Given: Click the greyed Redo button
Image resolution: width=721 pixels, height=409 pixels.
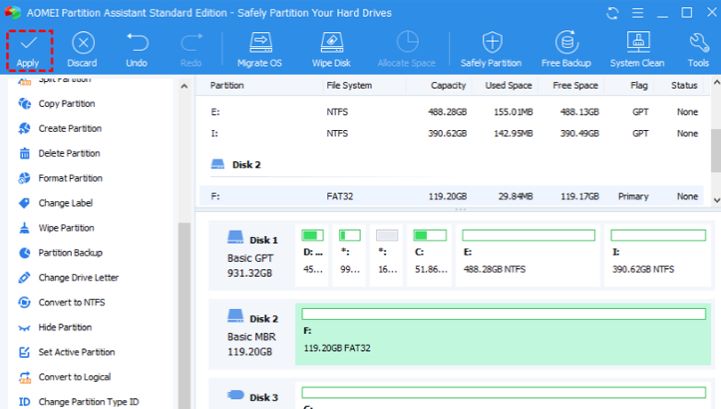Looking at the screenshot, I should click(191, 50).
